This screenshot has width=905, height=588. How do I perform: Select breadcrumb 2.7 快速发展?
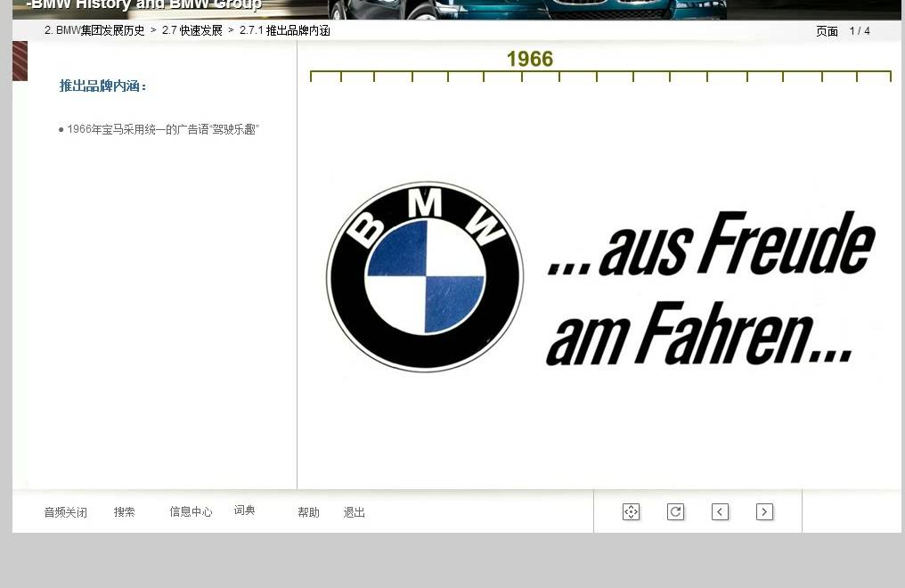tap(192, 30)
